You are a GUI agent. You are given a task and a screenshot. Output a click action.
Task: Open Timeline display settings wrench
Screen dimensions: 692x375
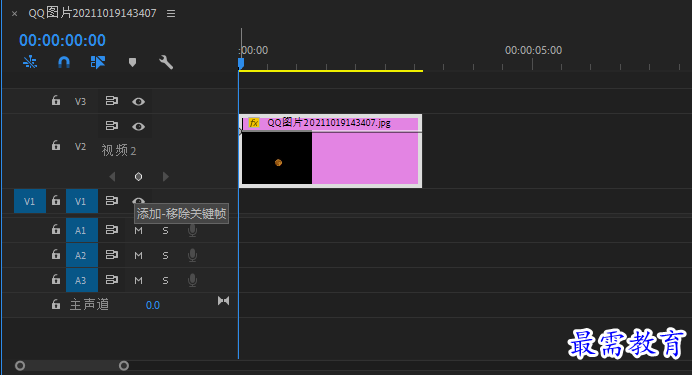[166, 62]
